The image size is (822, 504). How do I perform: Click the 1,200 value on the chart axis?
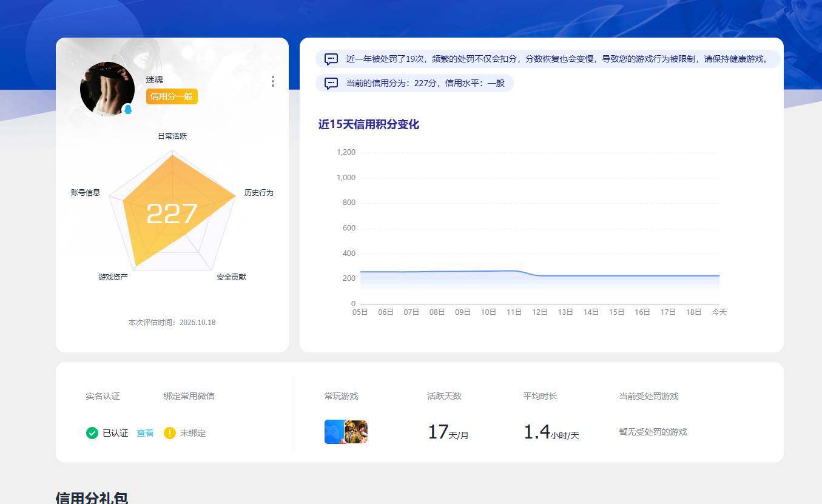click(346, 152)
